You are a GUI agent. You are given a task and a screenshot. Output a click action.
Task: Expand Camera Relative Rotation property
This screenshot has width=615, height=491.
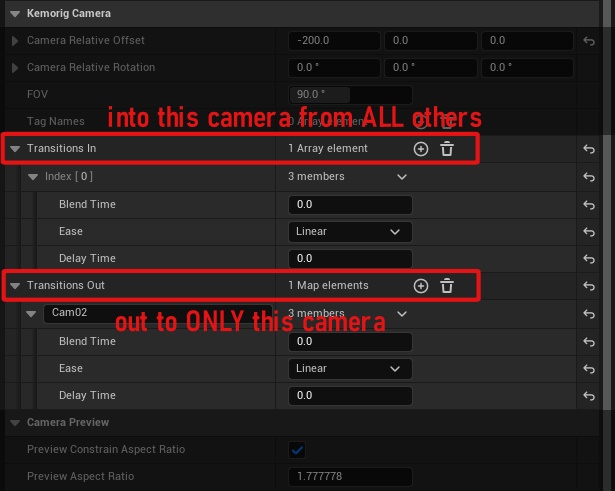[15, 68]
